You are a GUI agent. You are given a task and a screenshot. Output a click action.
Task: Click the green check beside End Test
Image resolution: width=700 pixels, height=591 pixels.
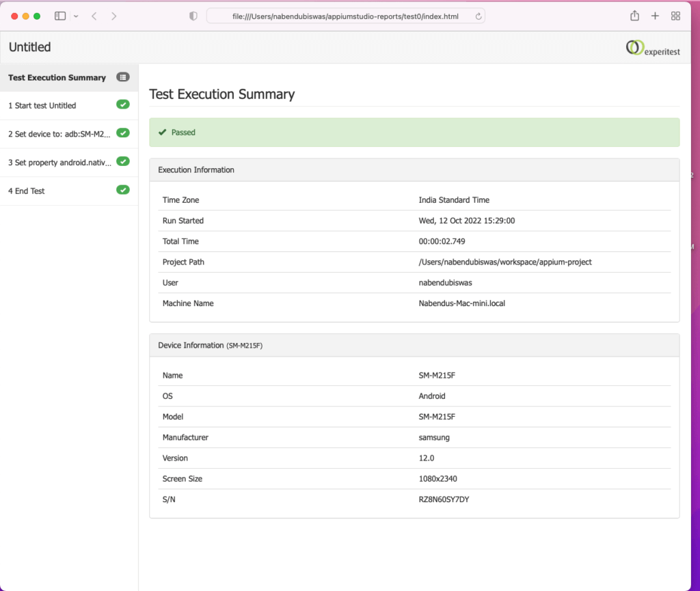tap(123, 190)
